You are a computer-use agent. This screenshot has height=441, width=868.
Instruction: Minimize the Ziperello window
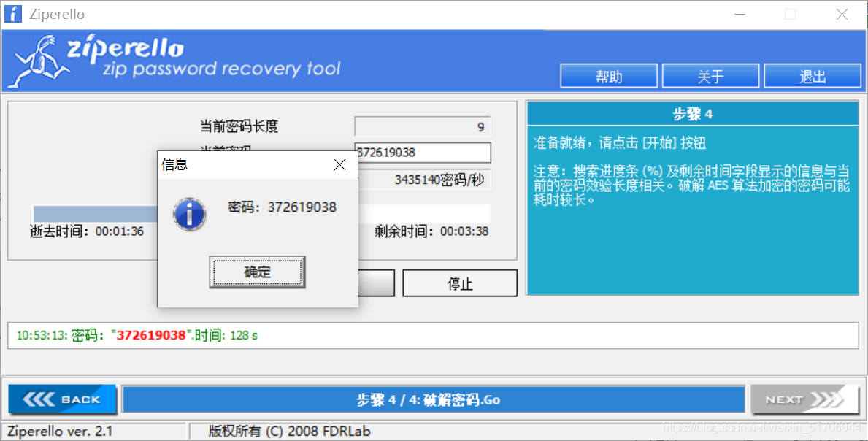[x=740, y=15]
